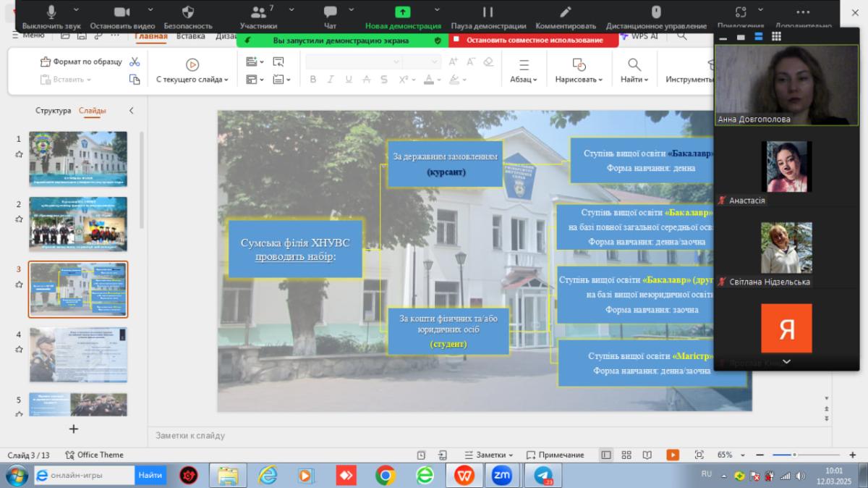Screen dimensions: 868x488
Task: Stop video using Zoom camera button
Action: click(122, 16)
